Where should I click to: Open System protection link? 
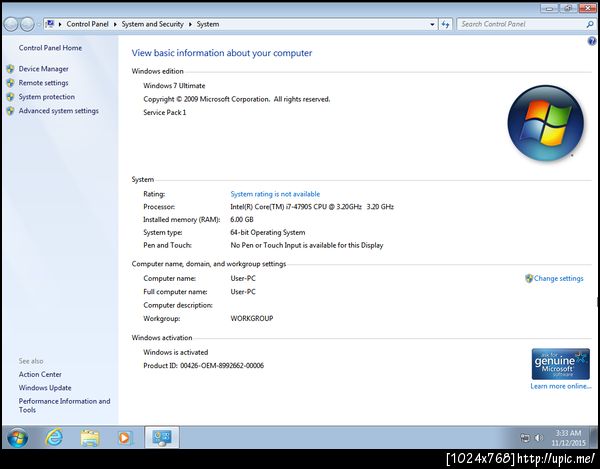click(47, 97)
